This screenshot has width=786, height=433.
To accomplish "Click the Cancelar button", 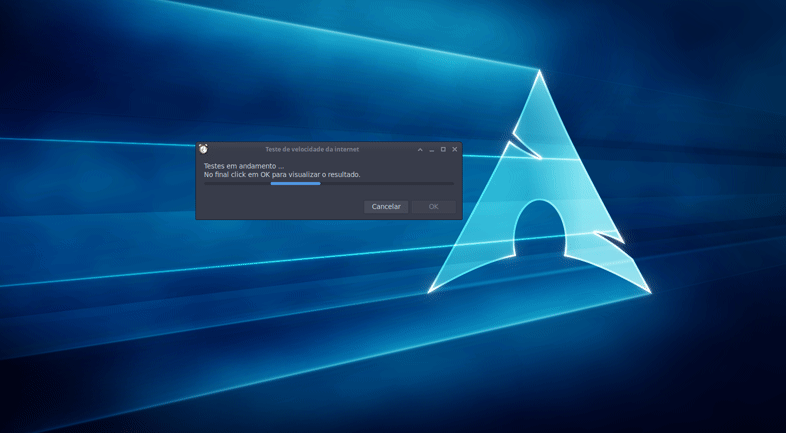I will pos(385,206).
